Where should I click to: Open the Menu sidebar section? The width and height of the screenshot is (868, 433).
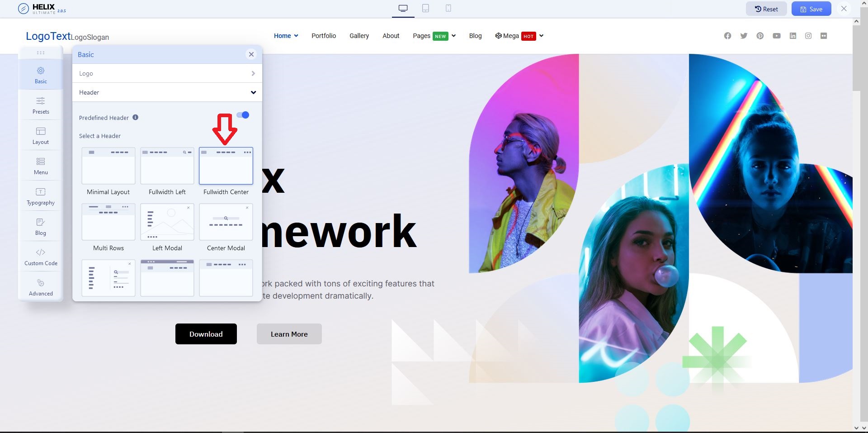(x=41, y=166)
